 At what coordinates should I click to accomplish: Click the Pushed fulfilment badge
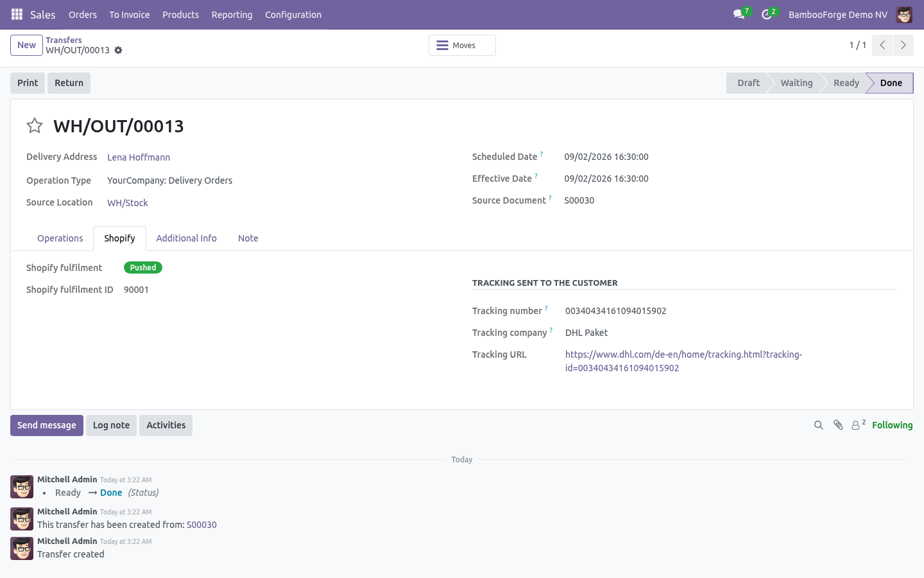(x=143, y=268)
